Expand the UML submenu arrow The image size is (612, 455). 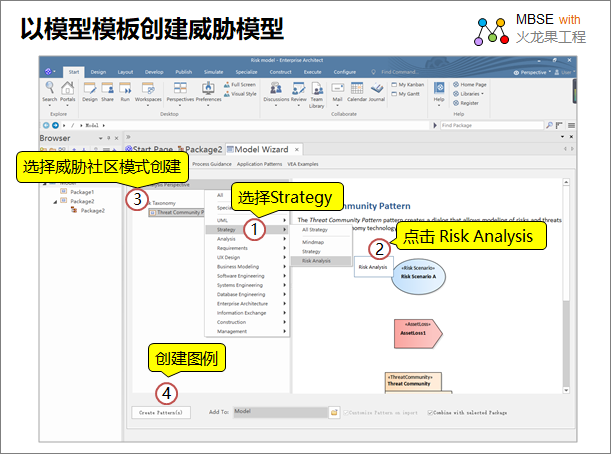[x=285, y=220]
